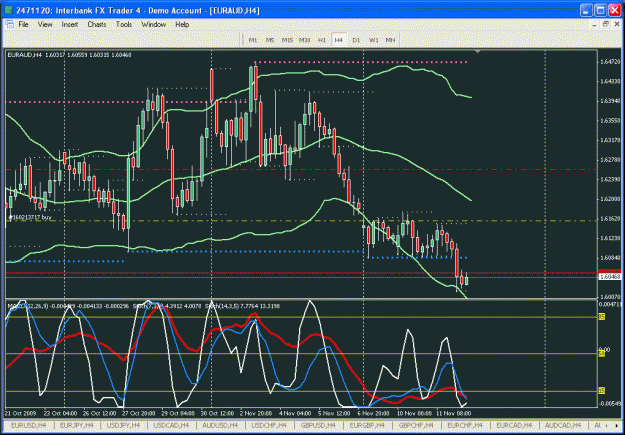Select the MN monthly timeframe
This screenshot has height=435, width=625.
390,40
